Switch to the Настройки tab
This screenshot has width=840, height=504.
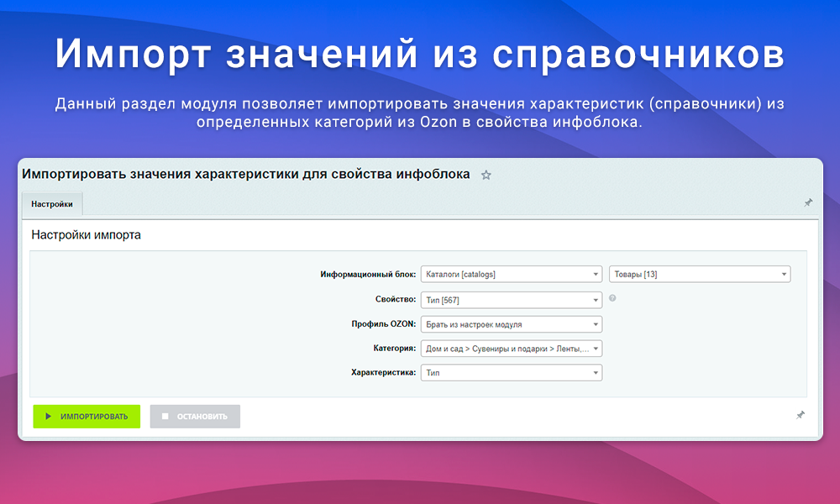pos(52,203)
